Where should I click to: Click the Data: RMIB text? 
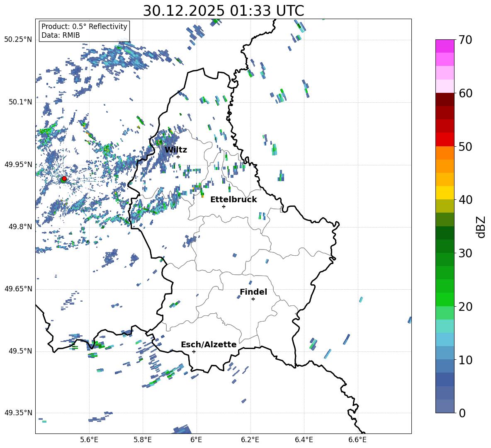pos(61,35)
